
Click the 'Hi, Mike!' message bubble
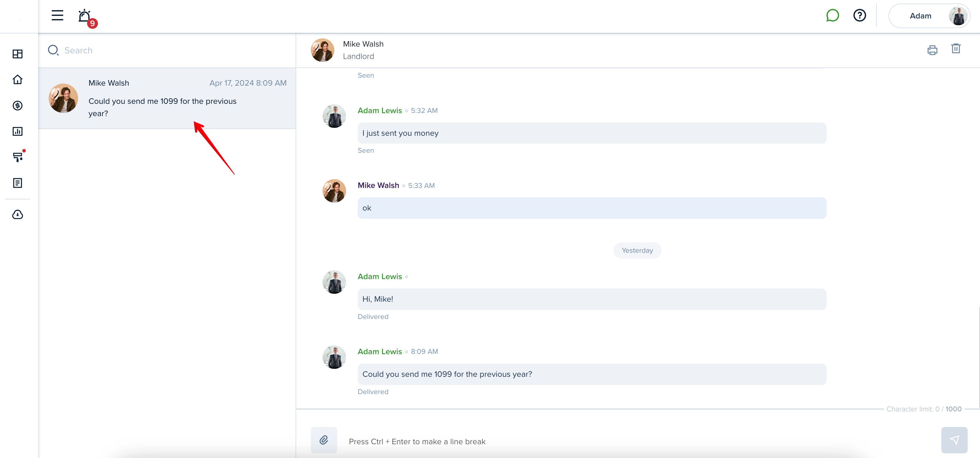click(591, 299)
